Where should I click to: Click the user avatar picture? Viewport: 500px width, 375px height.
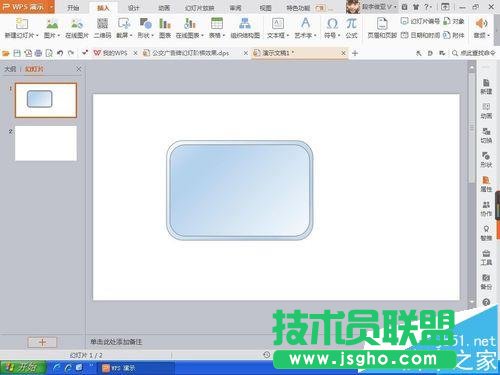tap(353, 7)
